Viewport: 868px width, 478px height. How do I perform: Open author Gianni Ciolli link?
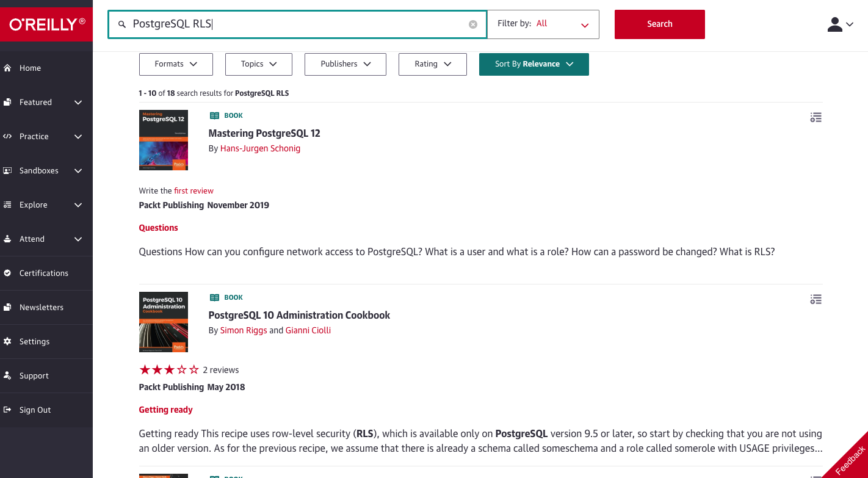coord(308,330)
